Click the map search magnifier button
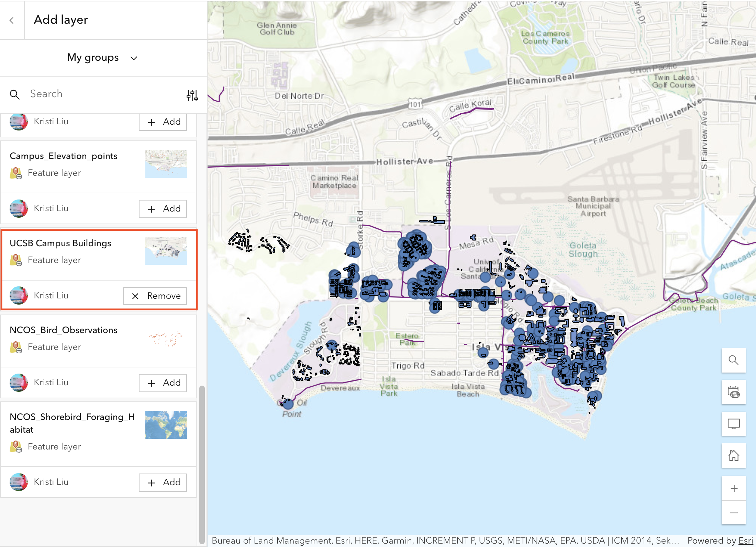The width and height of the screenshot is (756, 547). 733,360
